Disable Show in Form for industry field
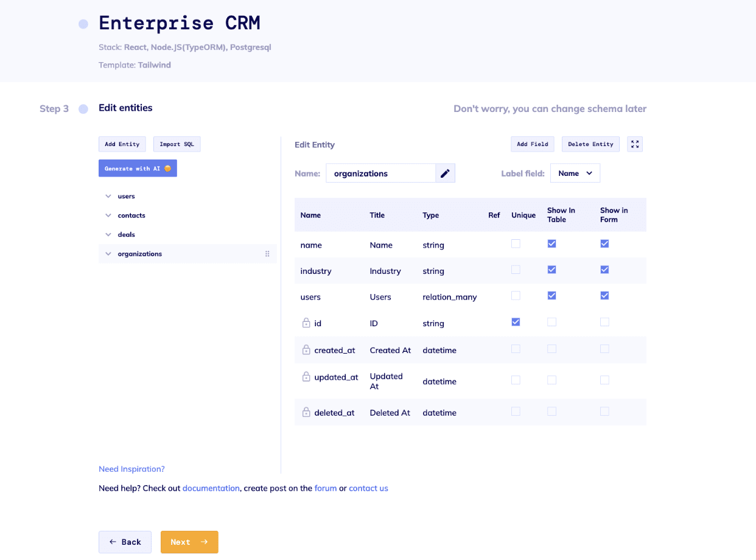The width and height of the screenshot is (756, 560). point(604,269)
